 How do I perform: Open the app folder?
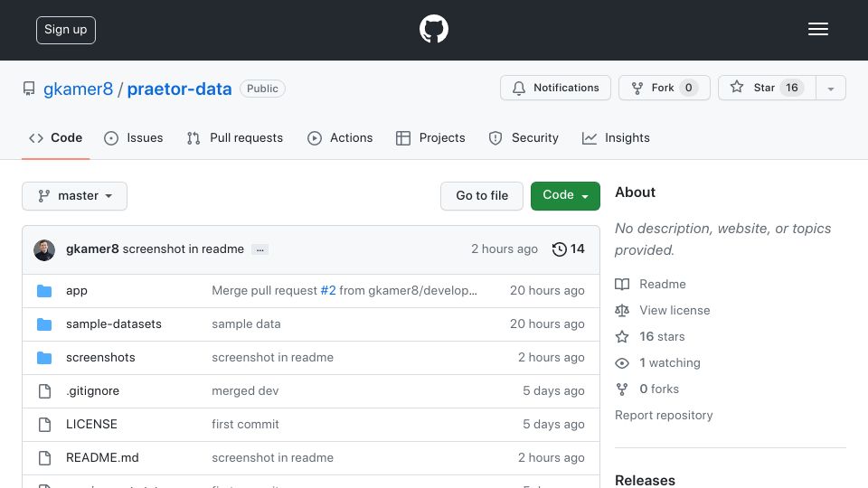(x=76, y=290)
